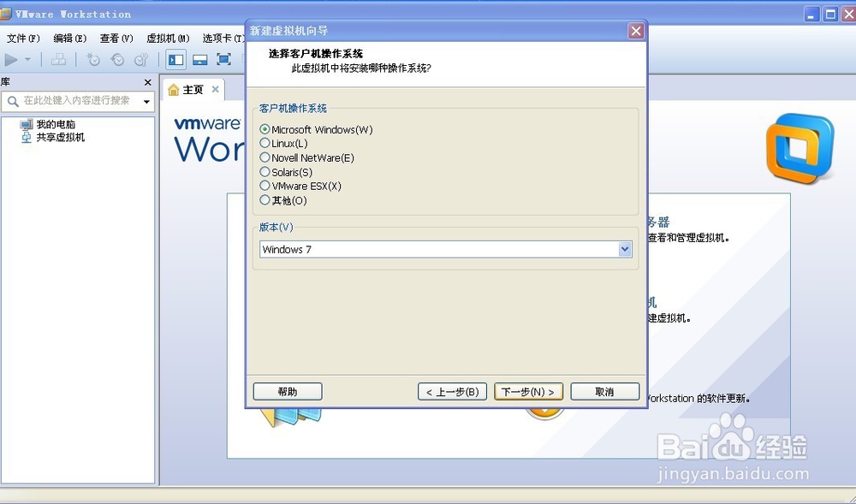Click the library search magnifier icon
This screenshot has height=504, width=856.
point(13,102)
